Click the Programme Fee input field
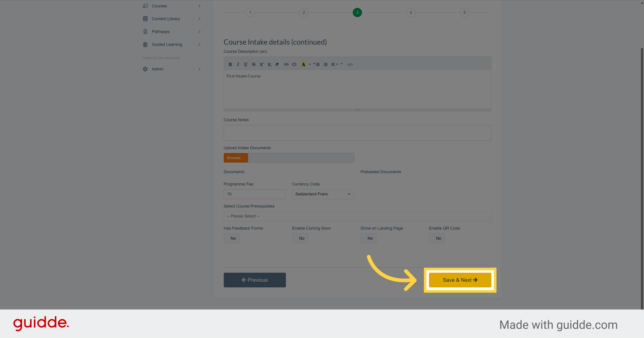The image size is (644, 338). pyautogui.click(x=254, y=194)
